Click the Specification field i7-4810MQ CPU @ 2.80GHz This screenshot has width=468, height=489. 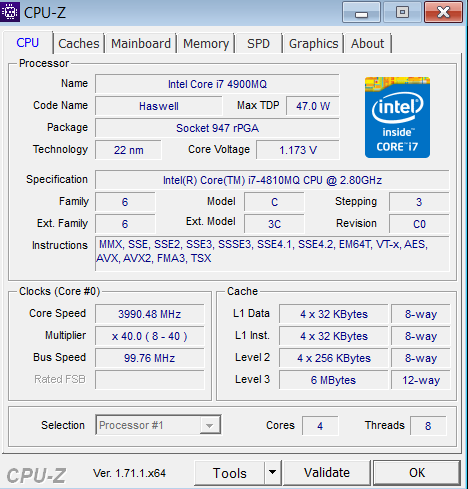pos(272,180)
